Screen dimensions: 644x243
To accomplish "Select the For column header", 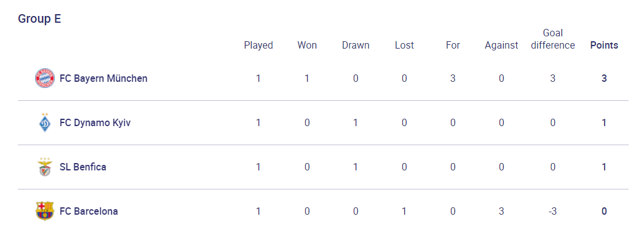I will [453, 45].
